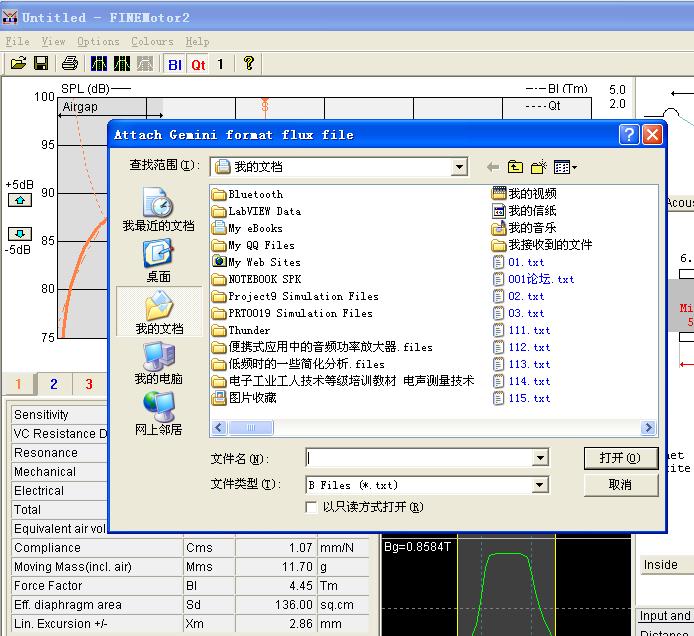Select Bluetooth folder
This screenshot has height=636, width=694.
pos(247,194)
